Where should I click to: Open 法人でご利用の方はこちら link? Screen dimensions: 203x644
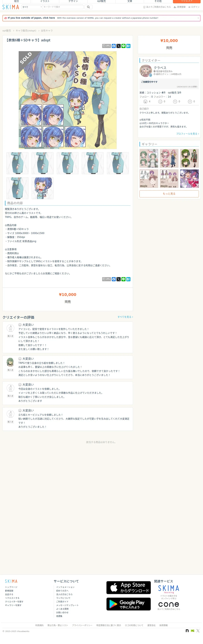click(157, 7)
